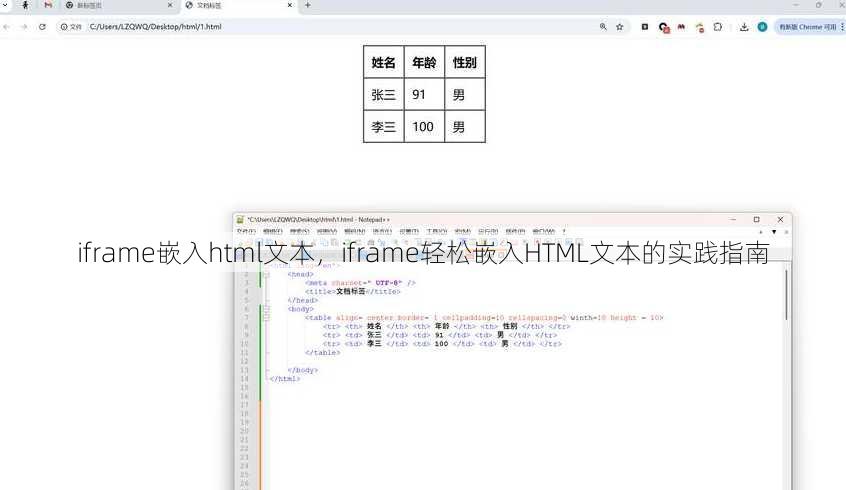Collapse the head fold marker
Viewport: 846px width, 490px height.
pyautogui.click(x=267, y=275)
